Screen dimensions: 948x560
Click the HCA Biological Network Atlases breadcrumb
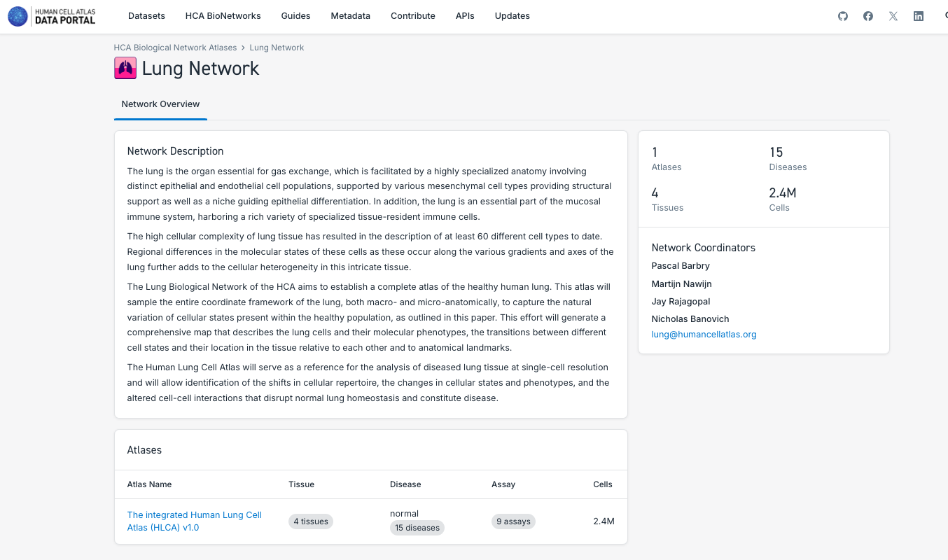tap(175, 48)
